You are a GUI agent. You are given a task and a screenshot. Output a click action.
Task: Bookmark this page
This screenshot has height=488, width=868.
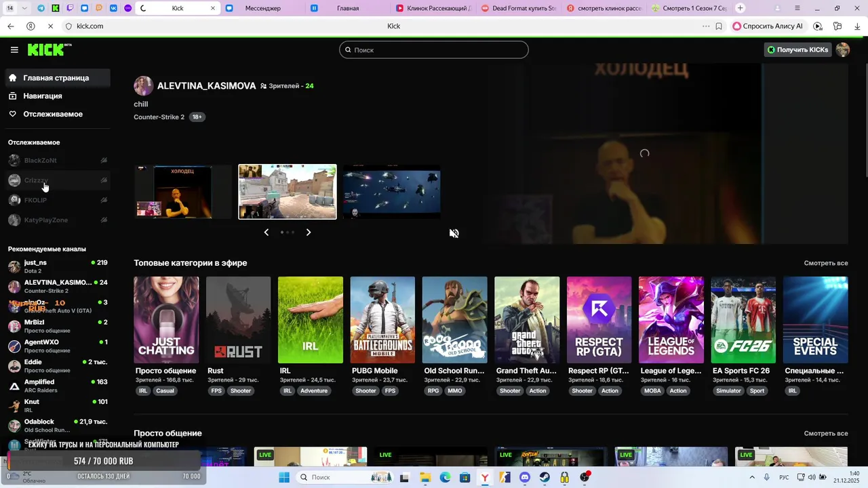point(719,26)
